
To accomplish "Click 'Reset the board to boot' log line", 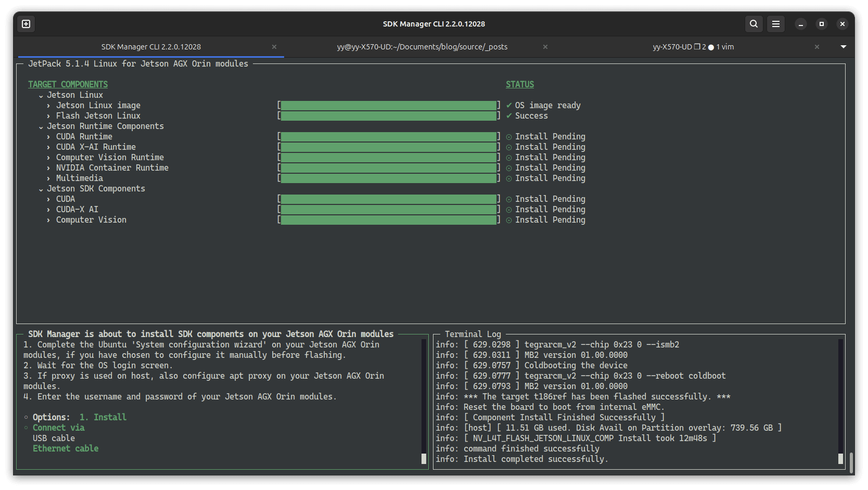I will click(550, 407).
